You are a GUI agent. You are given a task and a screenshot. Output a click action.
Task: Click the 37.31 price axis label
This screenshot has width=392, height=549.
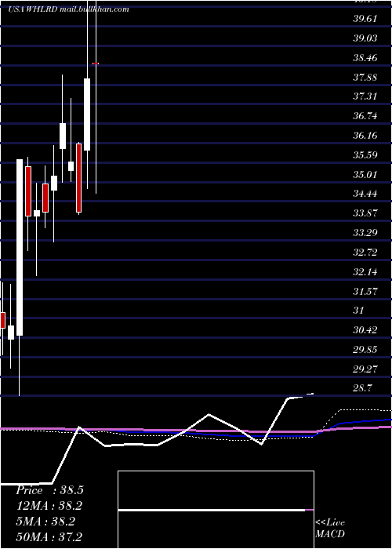click(365, 96)
